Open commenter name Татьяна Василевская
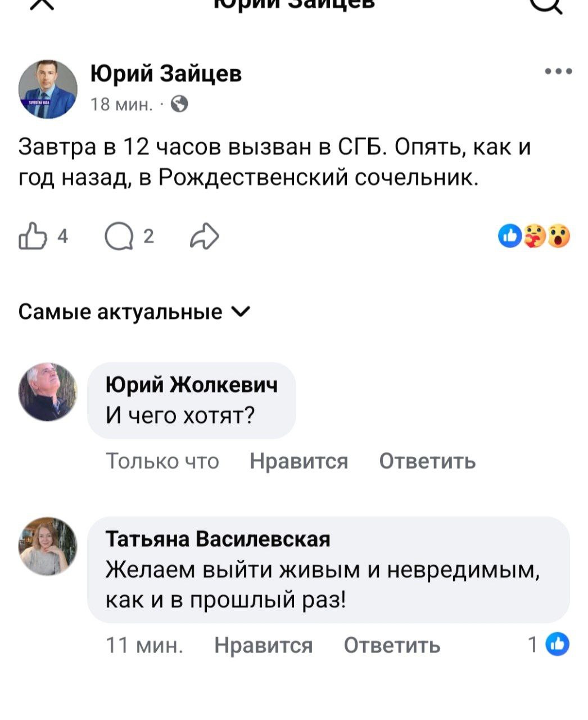588x720 pixels. 218,539
